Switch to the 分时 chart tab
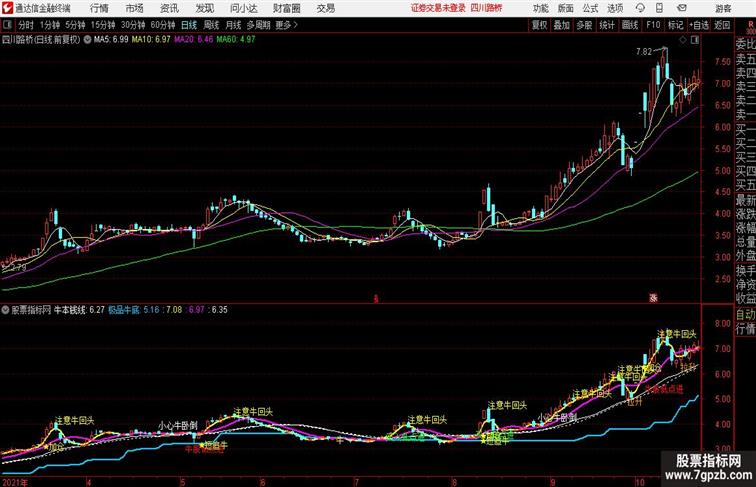Screen dimensions: 756x487 click(x=26, y=25)
